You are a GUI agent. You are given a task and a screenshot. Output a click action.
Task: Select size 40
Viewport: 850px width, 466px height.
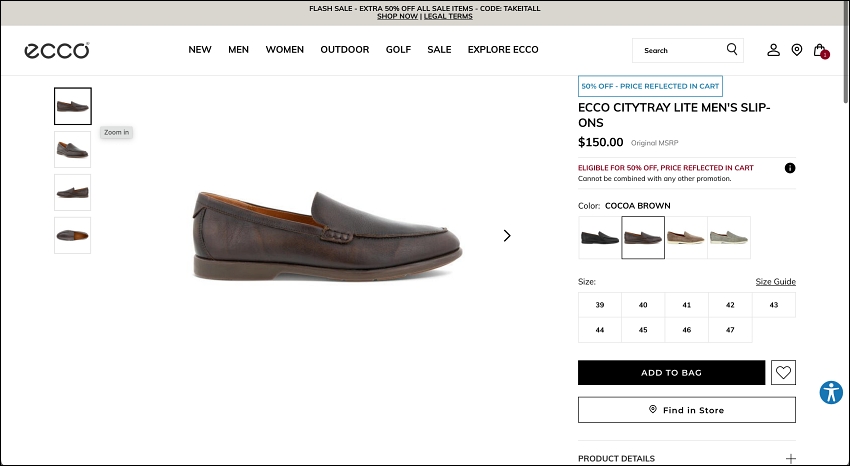coord(643,305)
